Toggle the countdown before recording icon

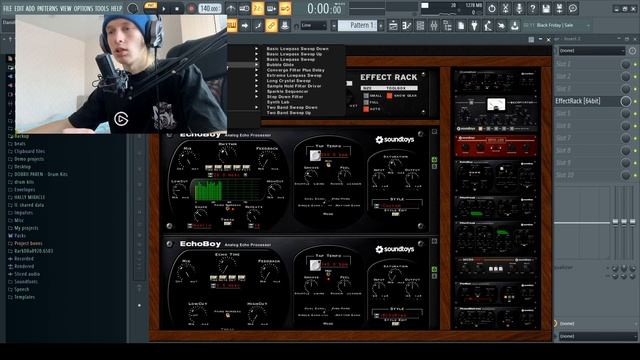[x=258, y=9]
